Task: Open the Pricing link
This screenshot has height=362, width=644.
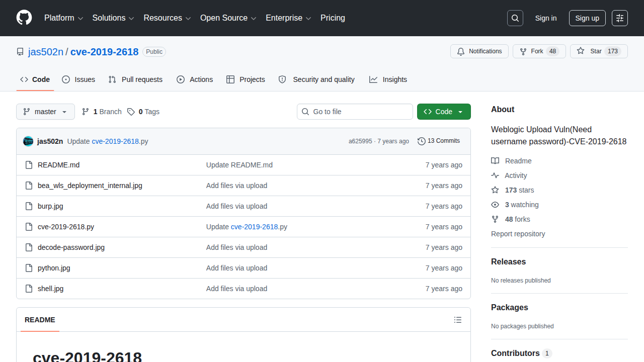Action: coord(333,18)
